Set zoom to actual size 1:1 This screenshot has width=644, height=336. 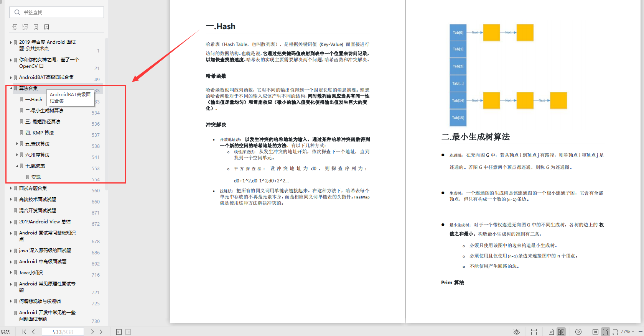tap(595, 332)
